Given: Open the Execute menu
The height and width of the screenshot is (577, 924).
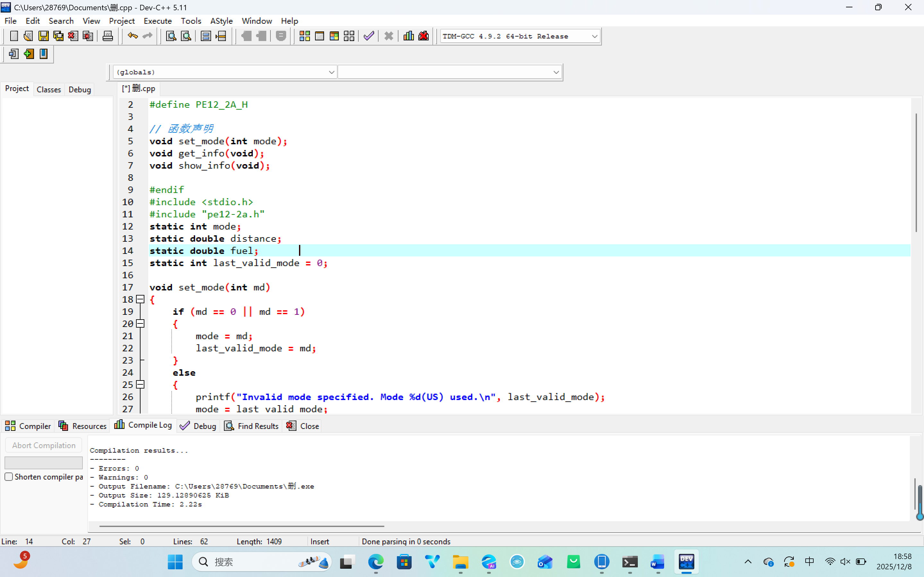Looking at the screenshot, I should pyautogui.click(x=157, y=21).
